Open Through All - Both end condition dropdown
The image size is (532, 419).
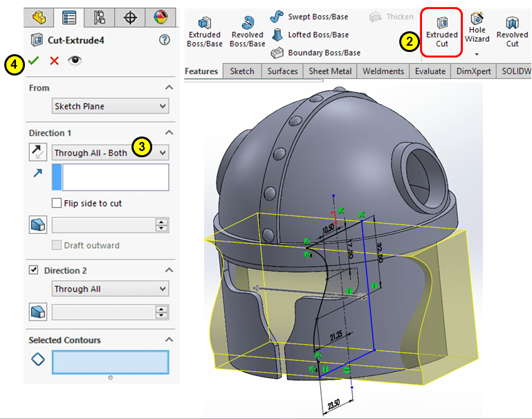click(x=111, y=152)
